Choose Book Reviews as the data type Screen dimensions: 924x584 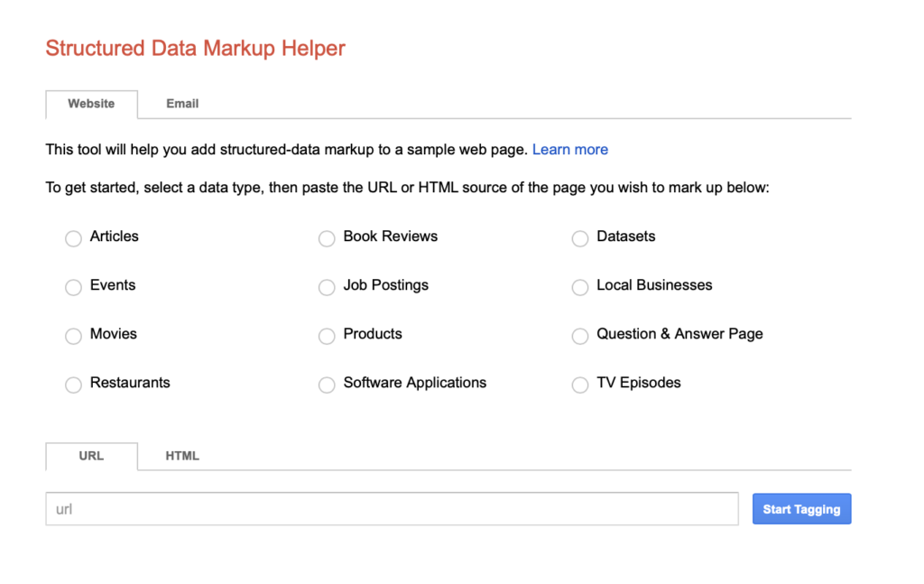327,238
